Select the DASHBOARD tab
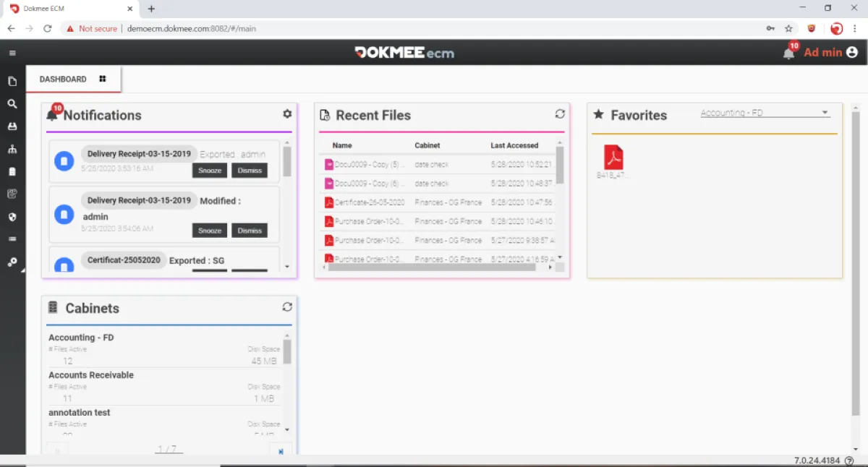This screenshot has height=467, width=868. tap(74, 79)
